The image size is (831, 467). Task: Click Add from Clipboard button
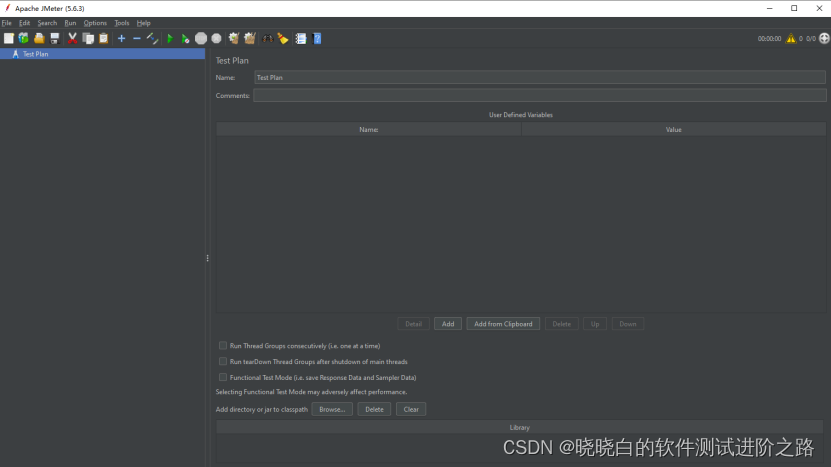pyautogui.click(x=503, y=324)
